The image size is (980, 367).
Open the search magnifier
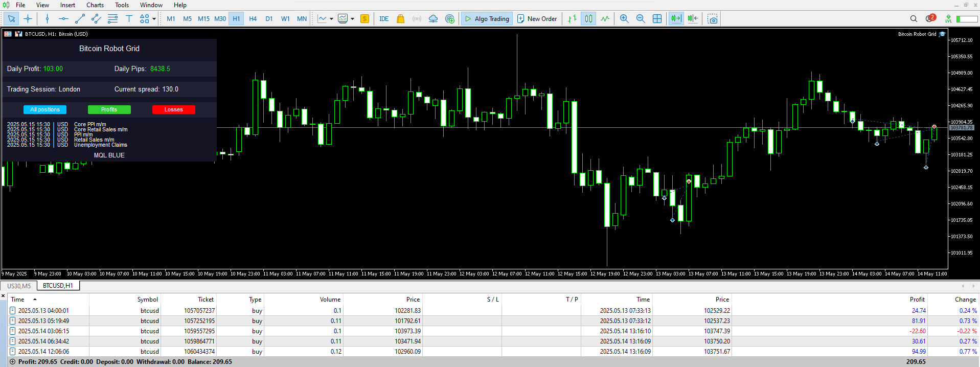914,19
